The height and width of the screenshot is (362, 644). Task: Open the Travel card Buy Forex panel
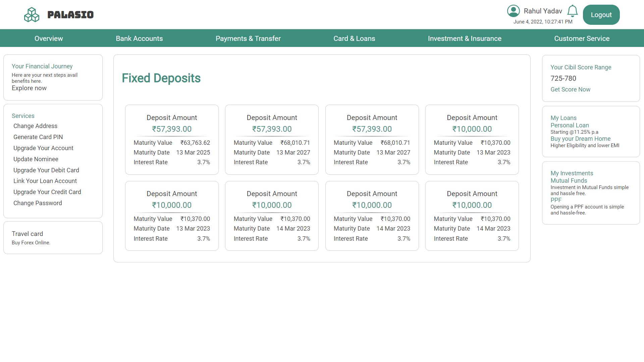coord(53,238)
